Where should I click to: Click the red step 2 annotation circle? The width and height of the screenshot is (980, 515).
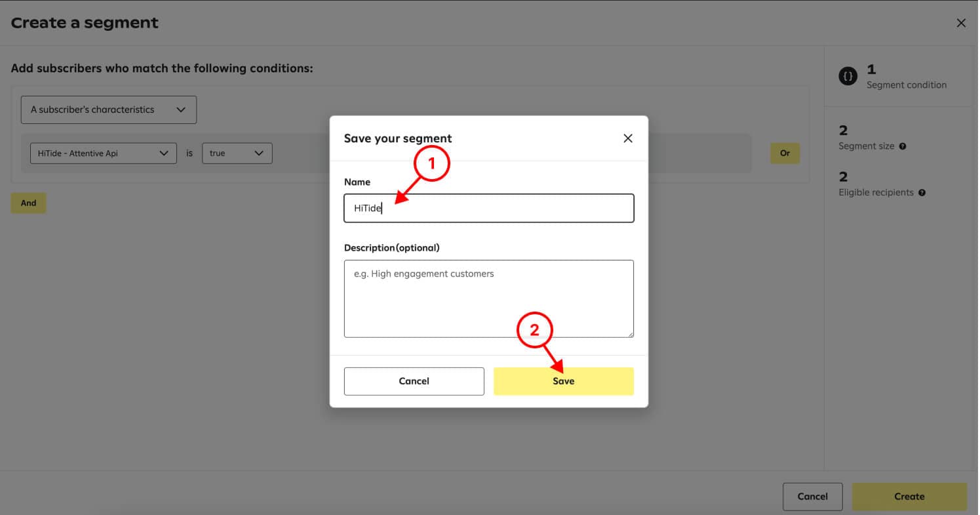coord(535,331)
